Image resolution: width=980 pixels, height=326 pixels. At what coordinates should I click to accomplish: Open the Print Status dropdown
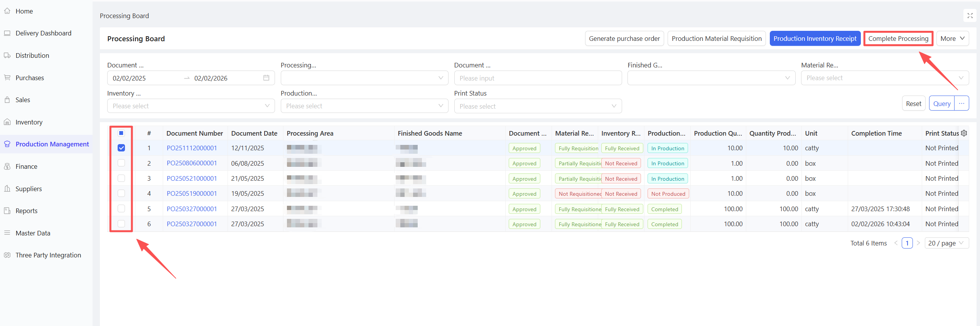coord(538,106)
